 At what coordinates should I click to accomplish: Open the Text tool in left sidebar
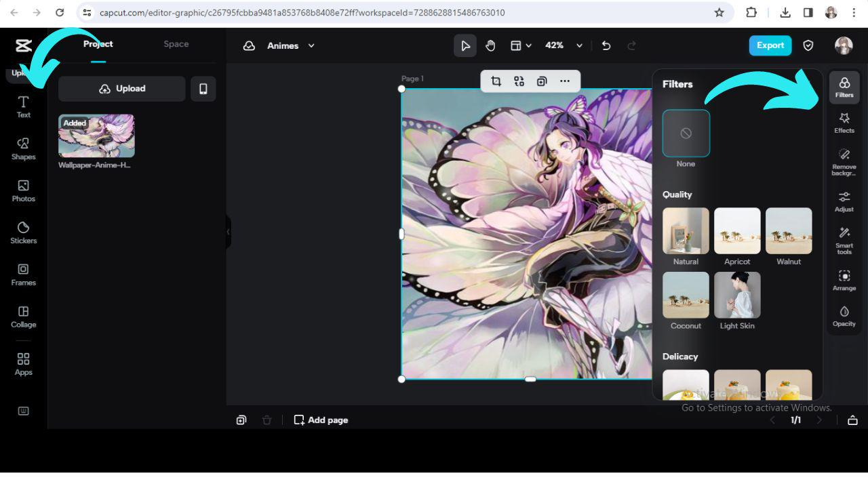tap(23, 106)
